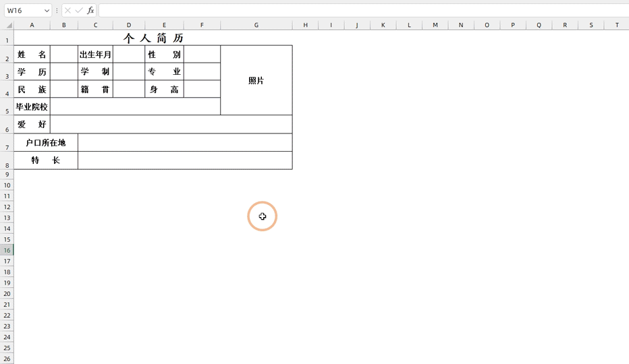This screenshot has height=364, width=629.
Task: Select column T header
Action: 617,25
